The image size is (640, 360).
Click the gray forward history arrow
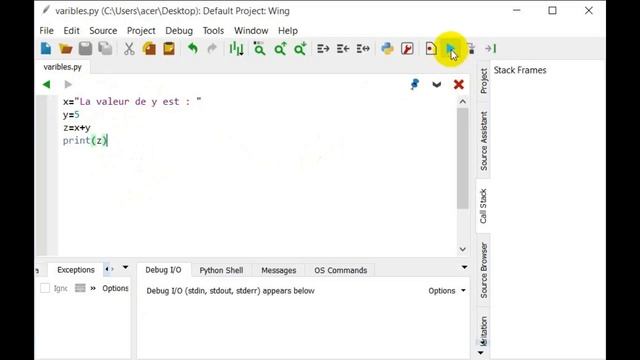[x=68, y=84]
